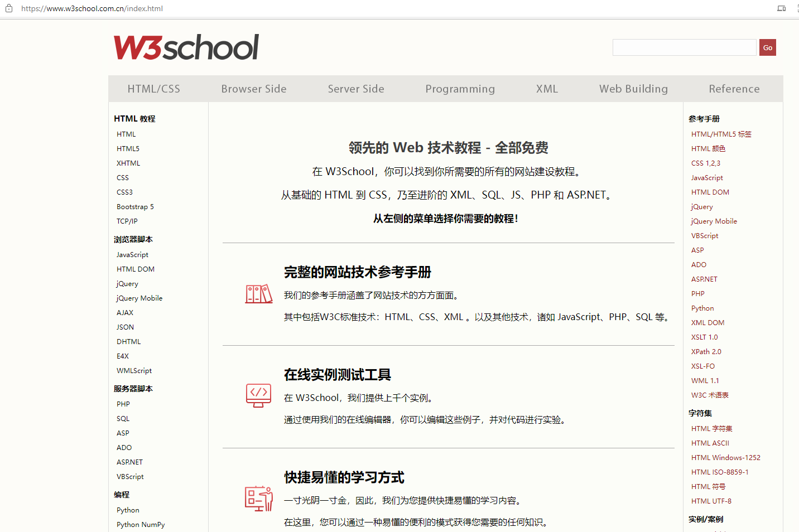Open PHP tutorial in left sidebar

pos(123,404)
